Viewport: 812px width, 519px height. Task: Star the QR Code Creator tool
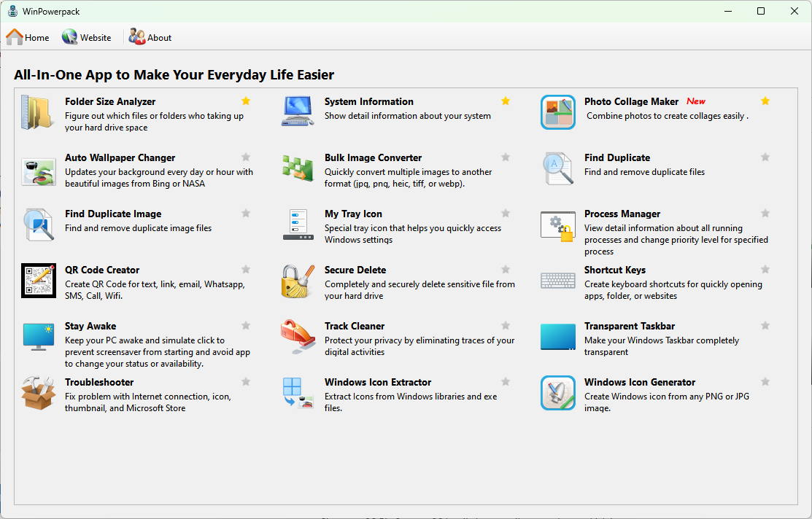coord(246,269)
